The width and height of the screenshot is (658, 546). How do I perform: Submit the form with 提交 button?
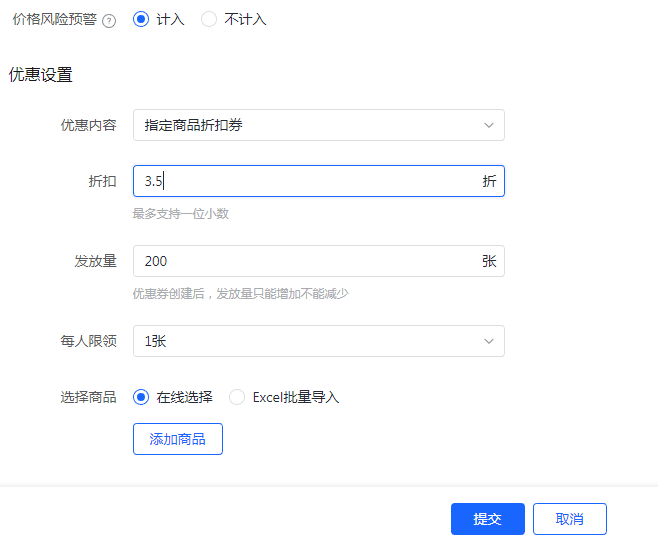click(487, 519)
